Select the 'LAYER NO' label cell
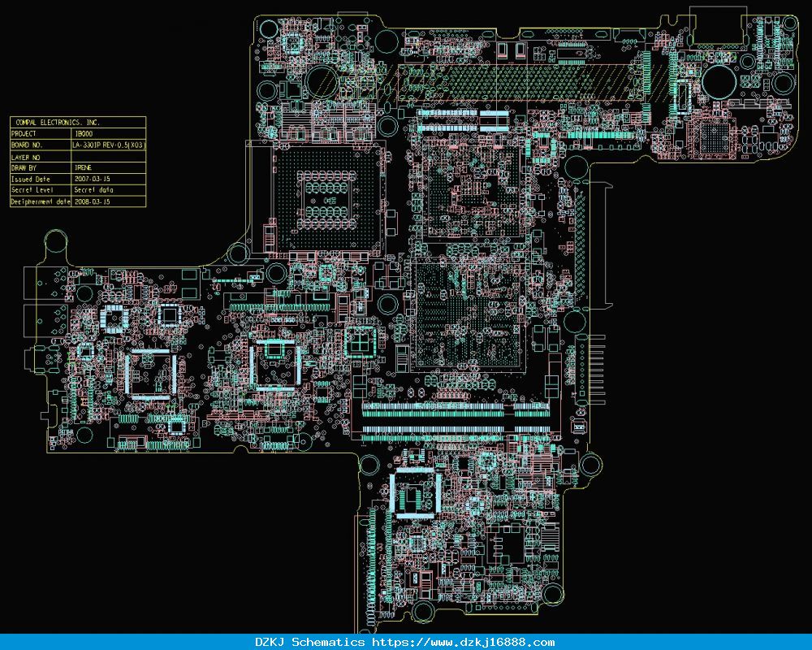 (41, 157)
